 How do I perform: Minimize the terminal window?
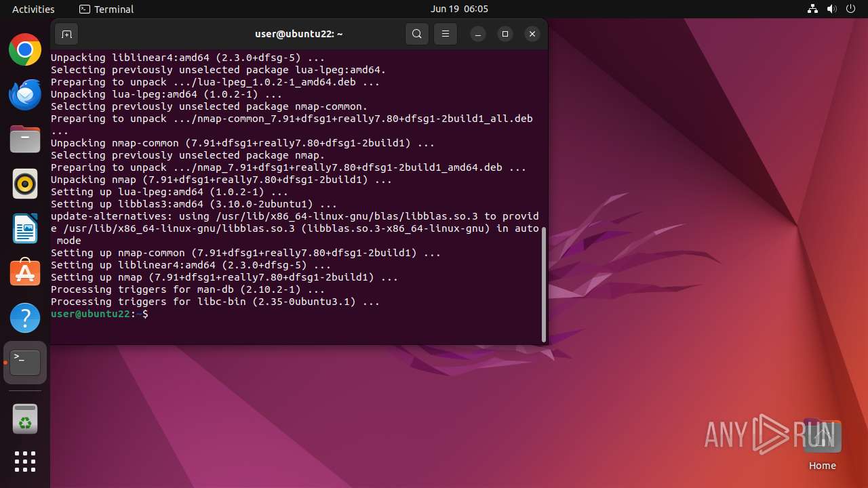coord(478,34)
